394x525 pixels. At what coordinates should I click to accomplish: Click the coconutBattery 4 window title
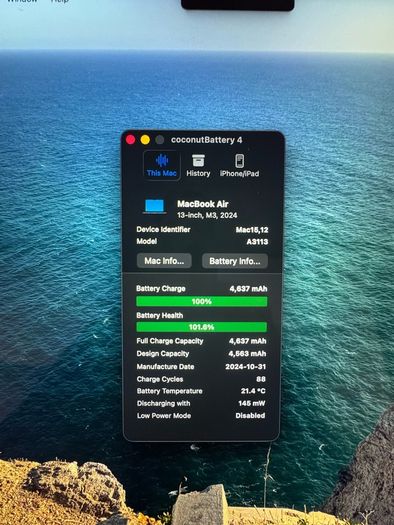(x=207, y=140)
